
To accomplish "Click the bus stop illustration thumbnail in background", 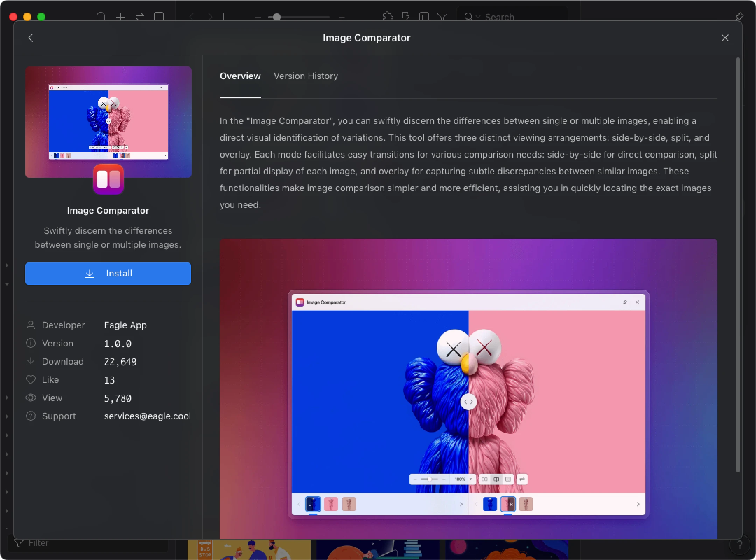I will 249,549.
